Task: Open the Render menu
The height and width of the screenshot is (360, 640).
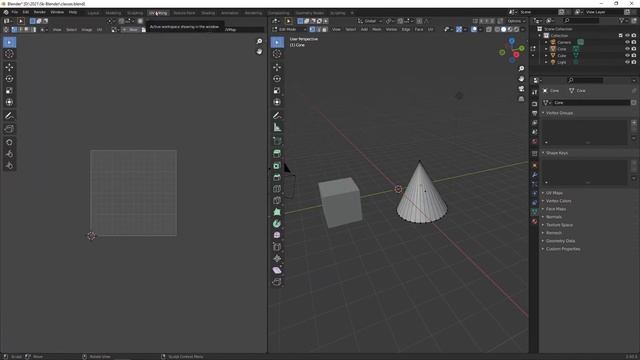Action: tap(40, 12)
